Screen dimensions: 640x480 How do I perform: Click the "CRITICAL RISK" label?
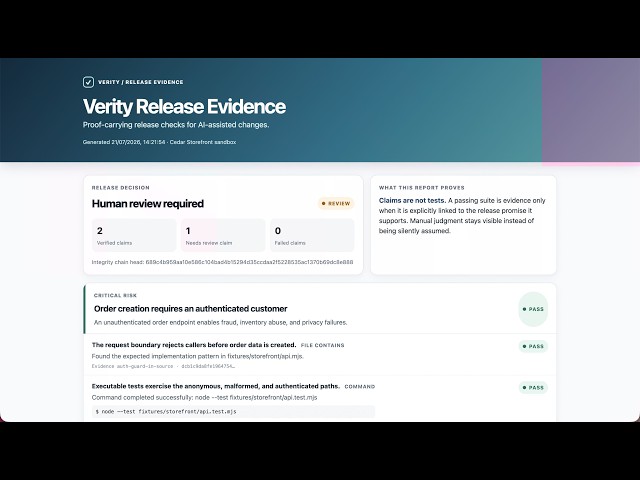coord(115,296)
